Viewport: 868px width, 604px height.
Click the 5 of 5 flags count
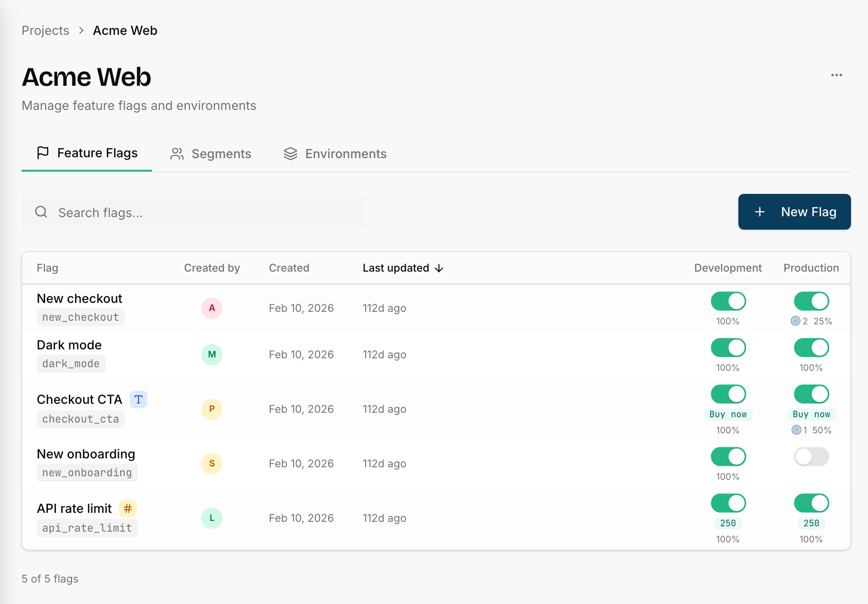point(50,579)
